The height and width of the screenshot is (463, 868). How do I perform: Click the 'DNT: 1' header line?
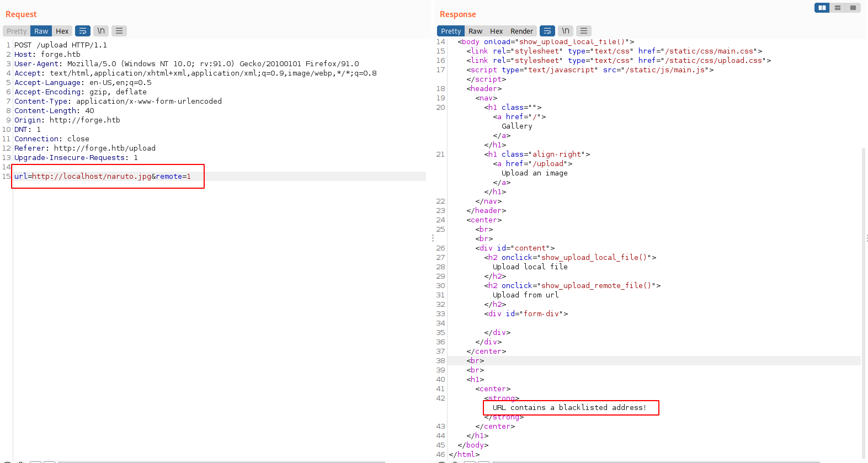coord(28,130)
